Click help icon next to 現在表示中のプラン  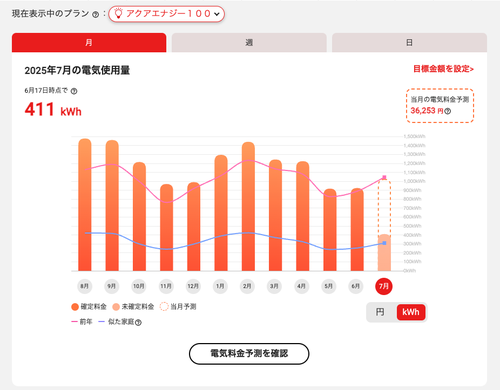[95, 14]
